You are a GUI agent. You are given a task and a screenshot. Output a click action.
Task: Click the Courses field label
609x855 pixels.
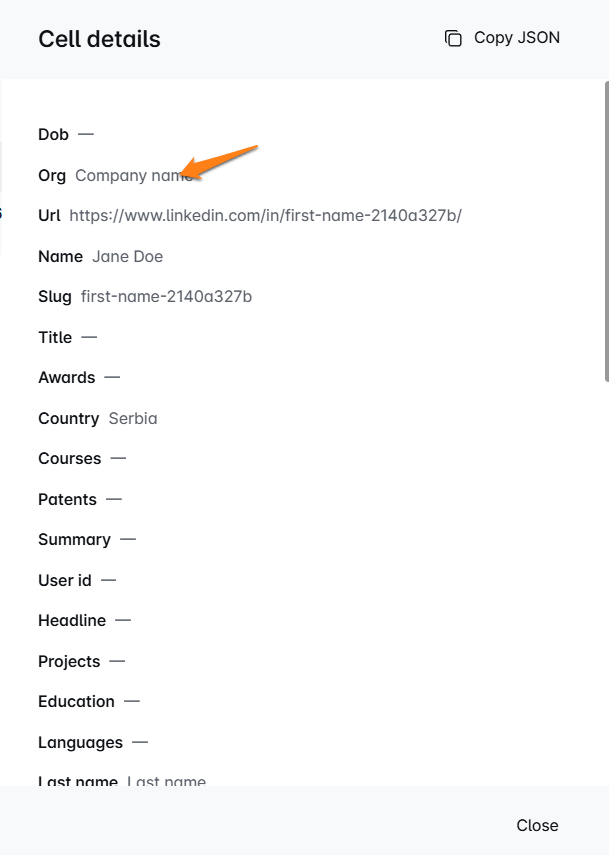click(69, 459)
